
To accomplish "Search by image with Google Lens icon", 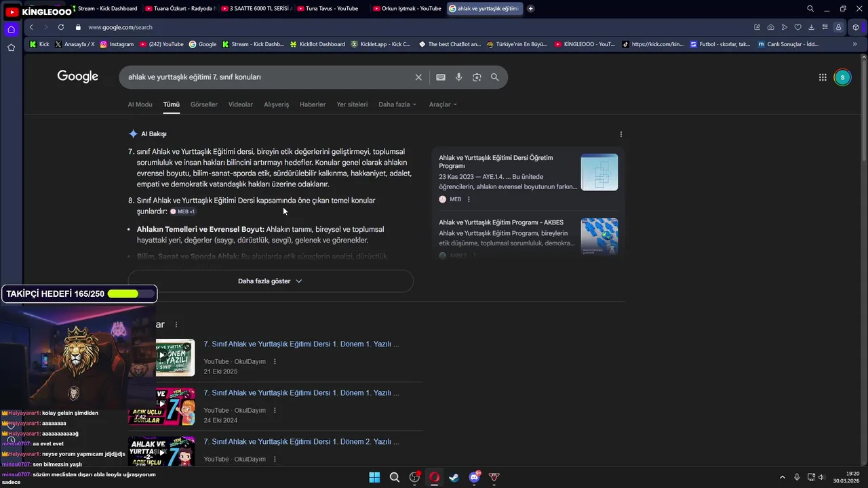I will [477, 77].
